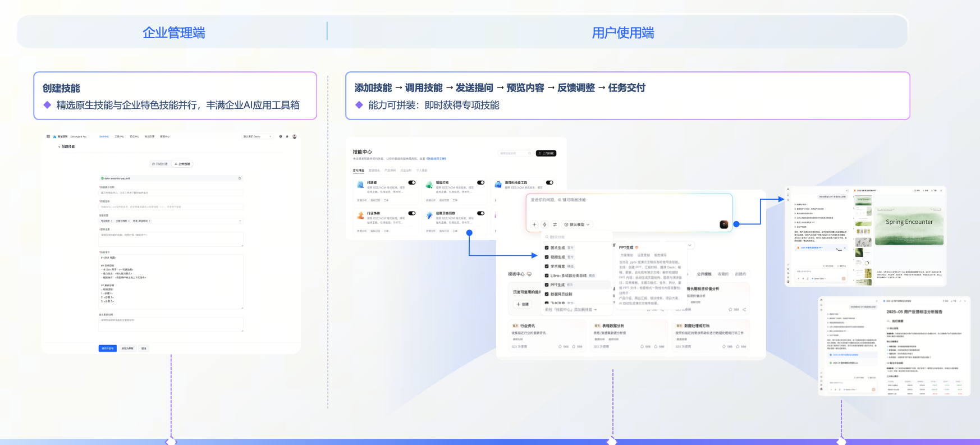Toggle the 智能打标 skill switch
The image size is (980, 445).
coord(481,182)
